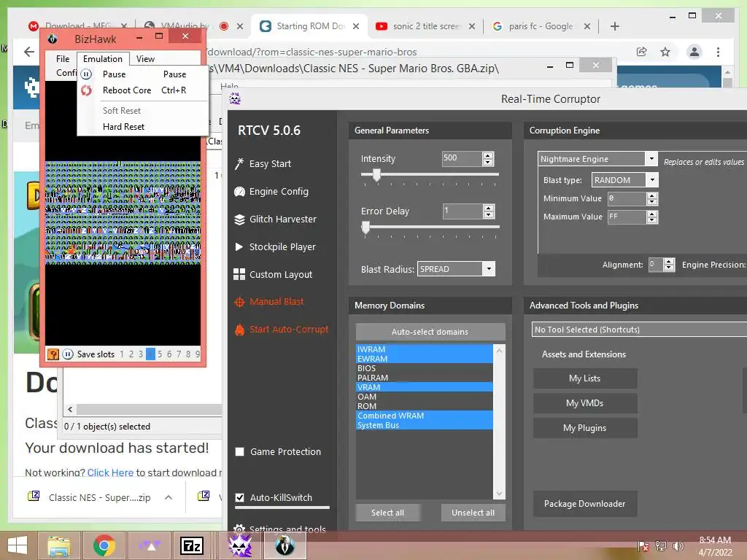This screenshot has height=560, width=747.
Task: Select save slot 7 in BizHawk
Action: coord(179,354)
